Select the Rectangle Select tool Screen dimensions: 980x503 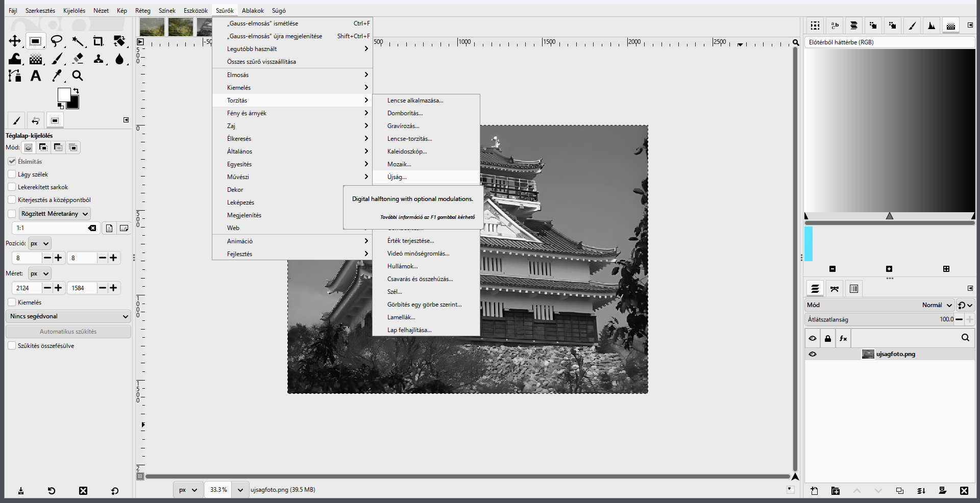coord(36,41)
